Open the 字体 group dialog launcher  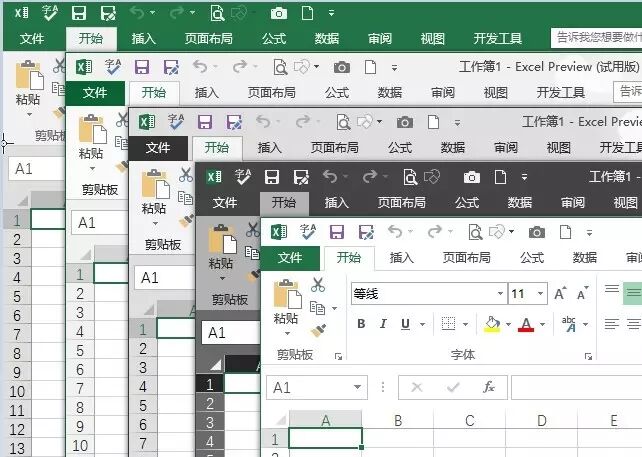tap(588, 357)
